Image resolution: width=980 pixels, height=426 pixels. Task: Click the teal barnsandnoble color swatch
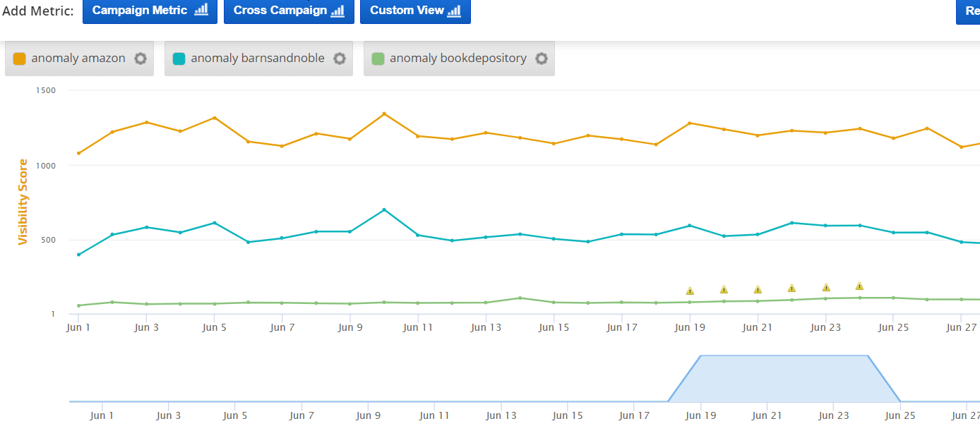click(179, 59)
